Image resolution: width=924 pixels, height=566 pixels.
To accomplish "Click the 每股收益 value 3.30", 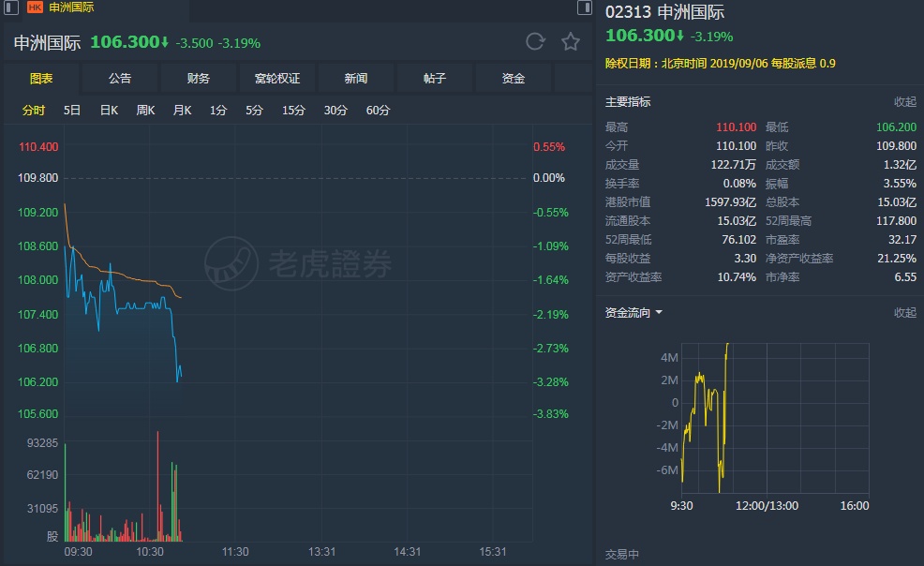I will [745, 259].
